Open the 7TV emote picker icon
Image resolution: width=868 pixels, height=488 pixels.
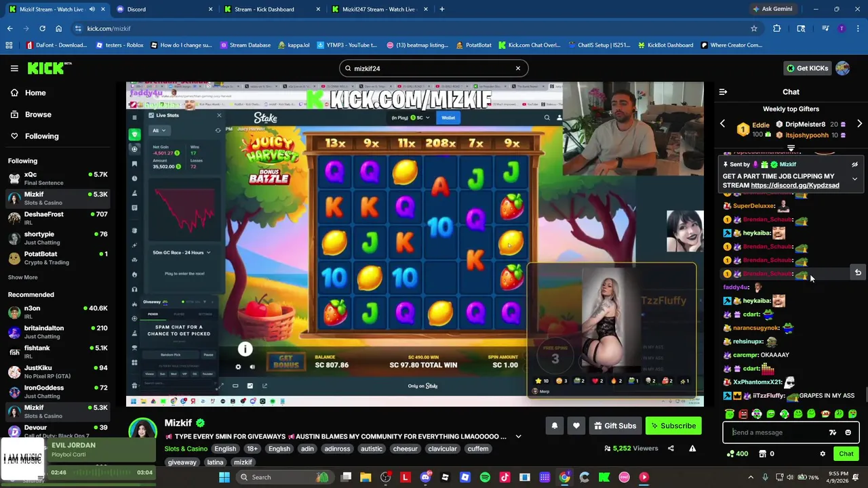833,432
